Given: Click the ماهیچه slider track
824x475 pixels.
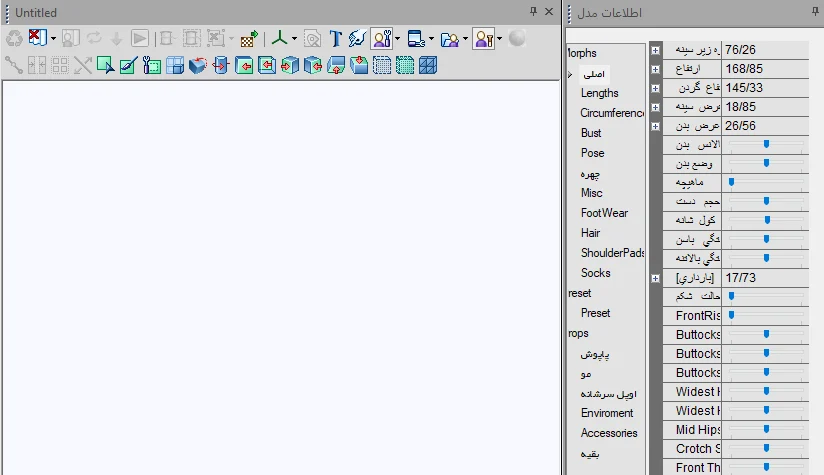Looking at the screenshot, I should click(766, 182).
